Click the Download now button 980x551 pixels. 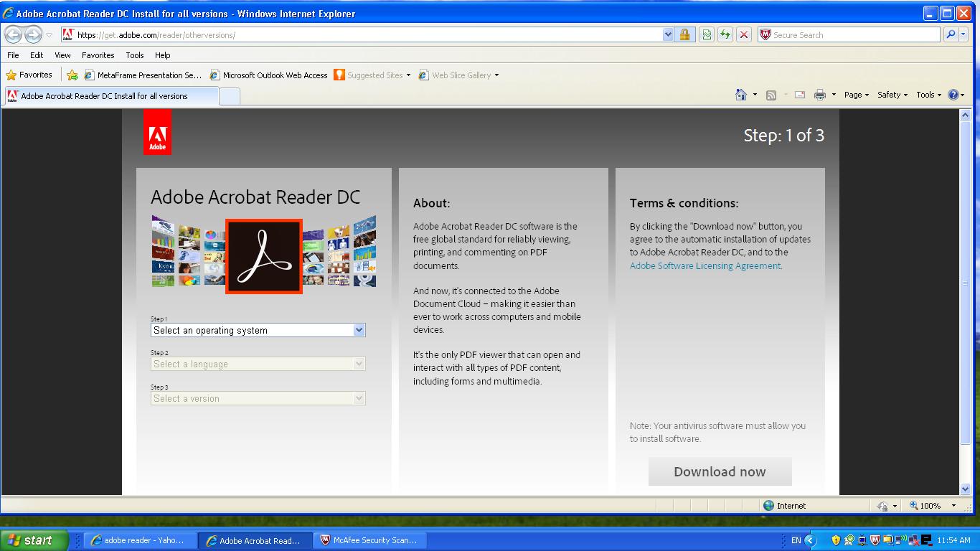pos(720,471)
